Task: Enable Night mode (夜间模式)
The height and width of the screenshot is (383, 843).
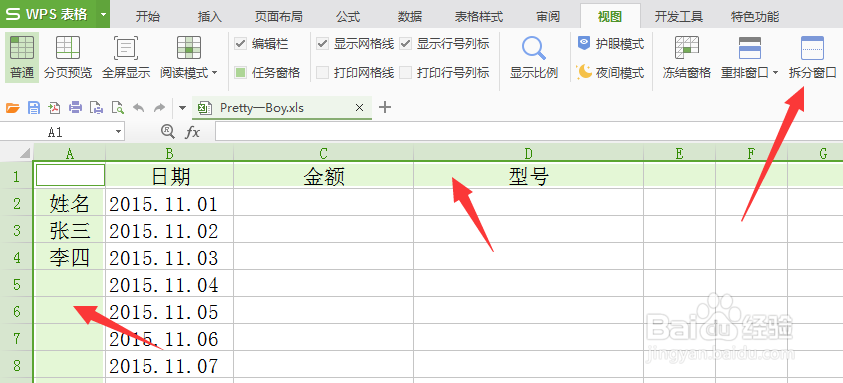Action: click(x=611, y=73)
